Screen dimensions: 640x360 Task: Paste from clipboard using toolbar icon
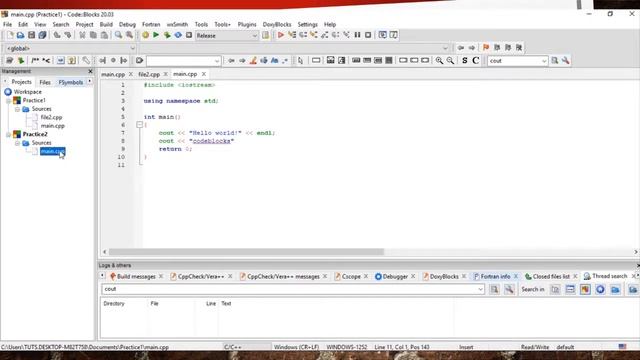(104, 35)
